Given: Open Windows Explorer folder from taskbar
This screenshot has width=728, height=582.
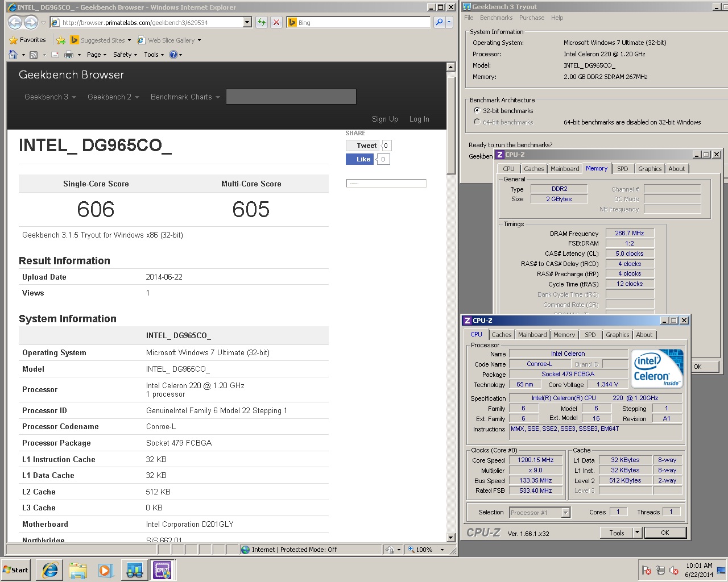Looking at the screenshot, I should tap(78, 569).
